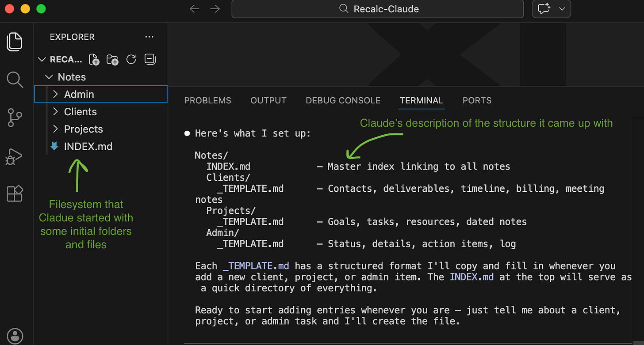644x345 pixels.
Task: Click the "Notes/" line in terminal
Action: pos(211,155)
